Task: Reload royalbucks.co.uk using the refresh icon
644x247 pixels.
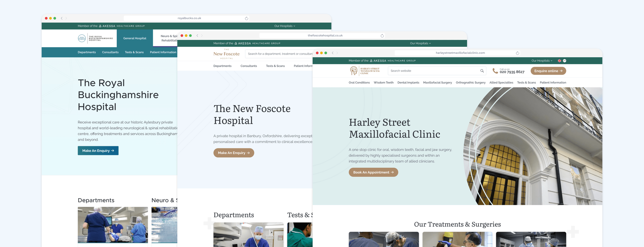Action: click(247, 18)
